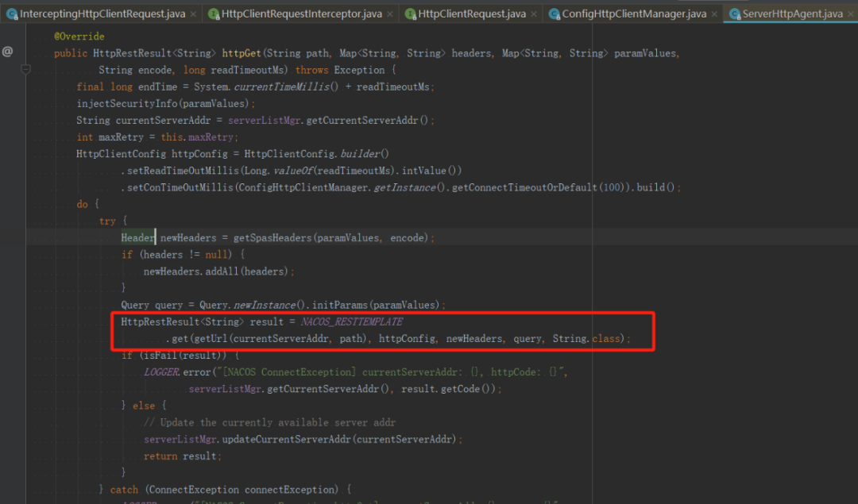
Task: Click the class icon on ServerHttpAgent.java tab
Action: point(735,14)
